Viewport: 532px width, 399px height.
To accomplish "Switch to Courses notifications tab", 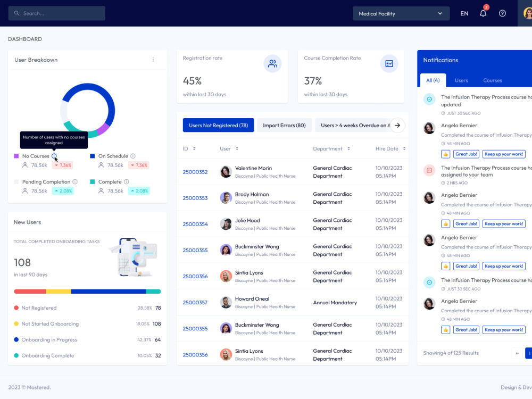I will click(492, 80).
